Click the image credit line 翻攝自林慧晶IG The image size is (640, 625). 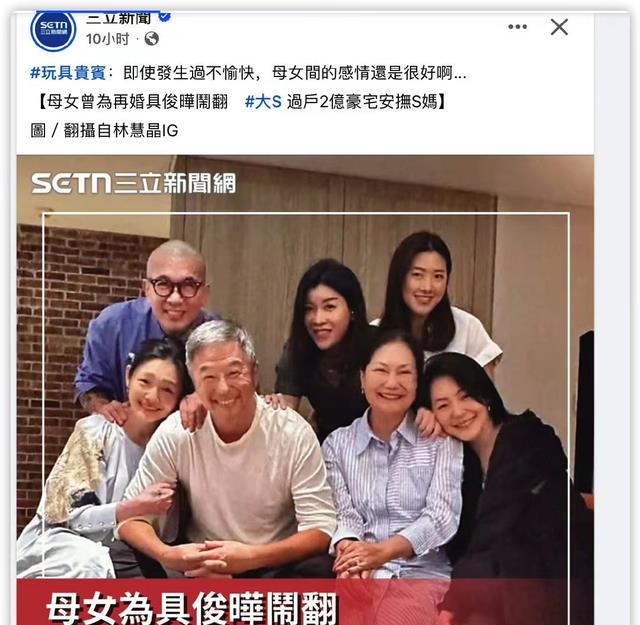pyautogui.click(x=121, y=131)
